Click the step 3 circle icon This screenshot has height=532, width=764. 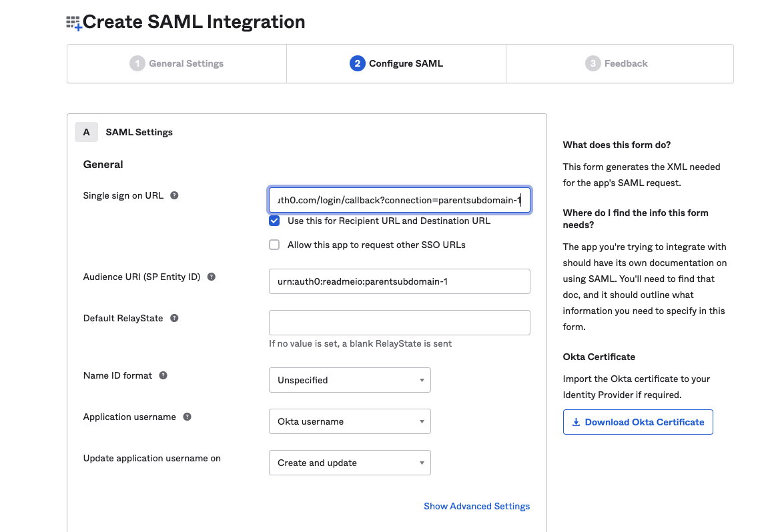coord(593,63)
